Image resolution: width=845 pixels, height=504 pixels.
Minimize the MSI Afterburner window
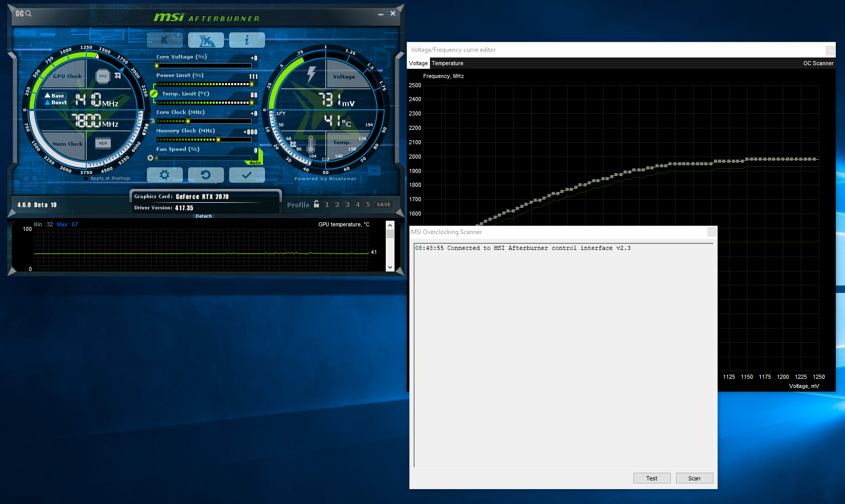click(x=381, y=14)
